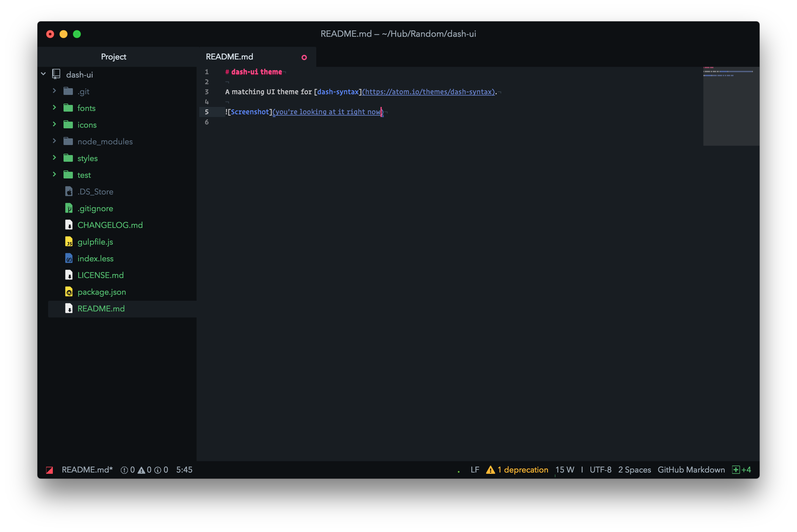Switch to the README.md editor tab
The height and width of the screenshot is (532, 797).
(229, 57)
